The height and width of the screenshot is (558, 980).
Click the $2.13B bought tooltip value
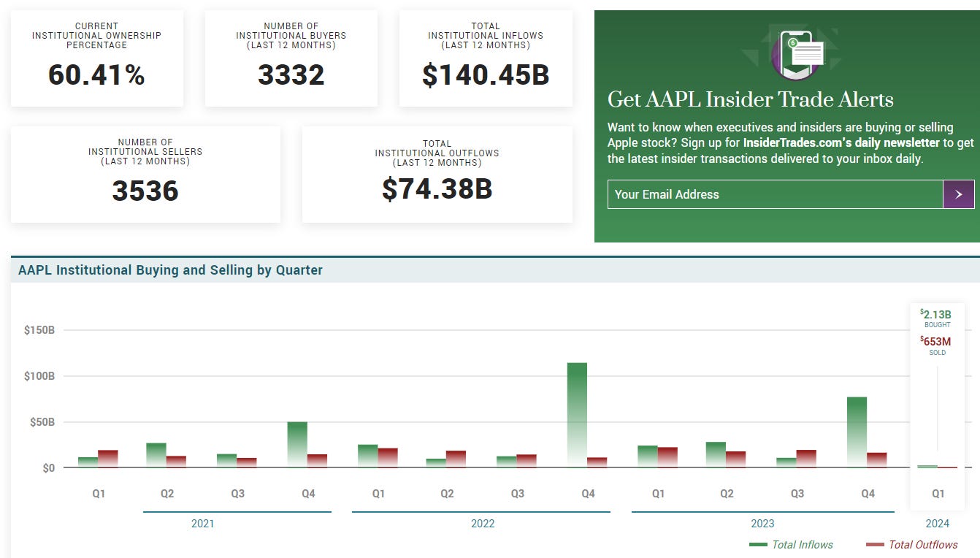pos(937,315)
